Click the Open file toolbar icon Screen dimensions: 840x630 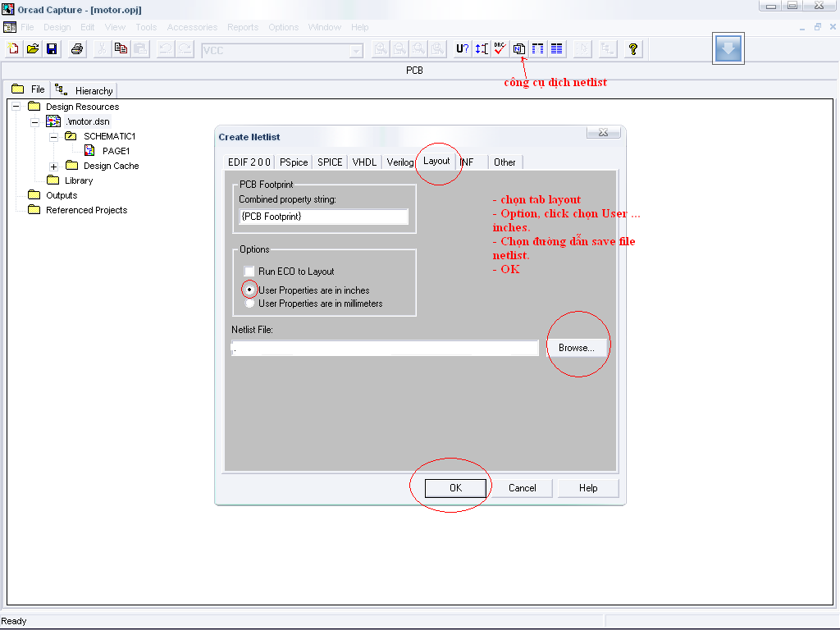click(33, 49)
